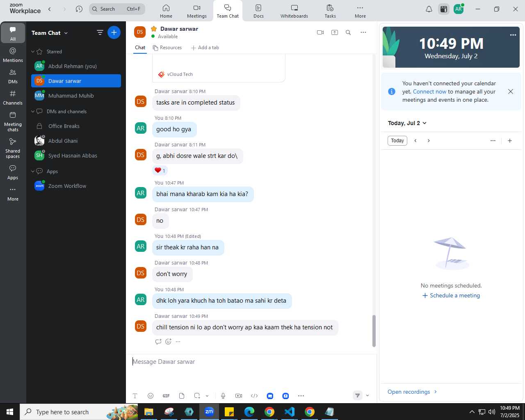Open More in the left sidebar
Screen dimensions: 525x420
coord(13,194)
